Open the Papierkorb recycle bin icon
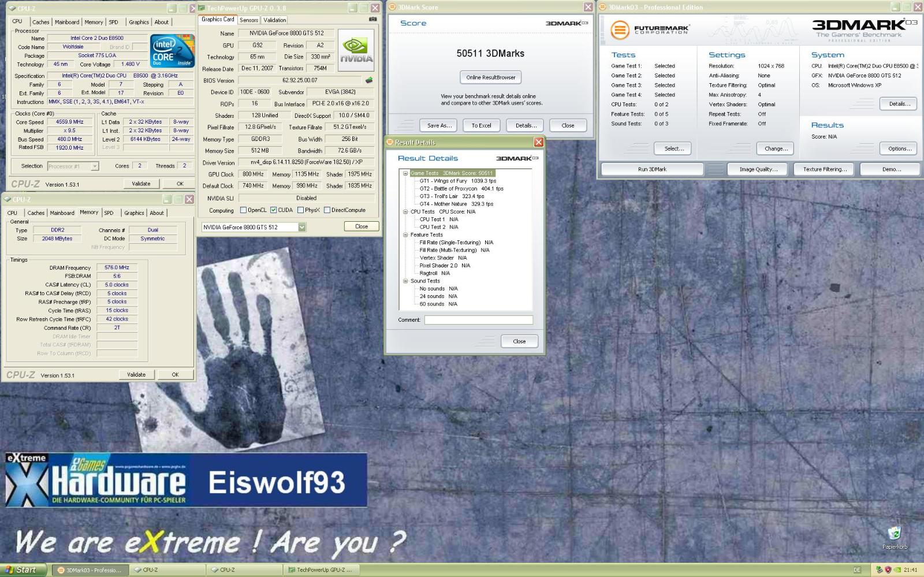The image size is (924, 577). pos(894,533)
